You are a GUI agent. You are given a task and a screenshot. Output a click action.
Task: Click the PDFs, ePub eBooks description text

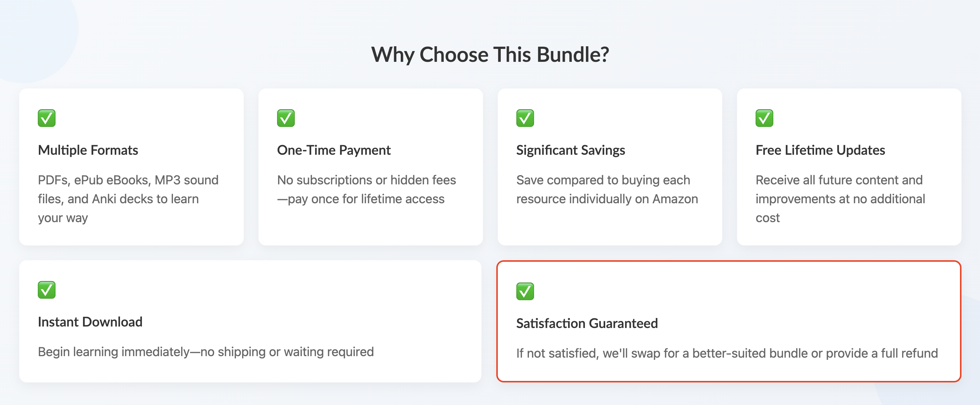[x=128, y=198]
